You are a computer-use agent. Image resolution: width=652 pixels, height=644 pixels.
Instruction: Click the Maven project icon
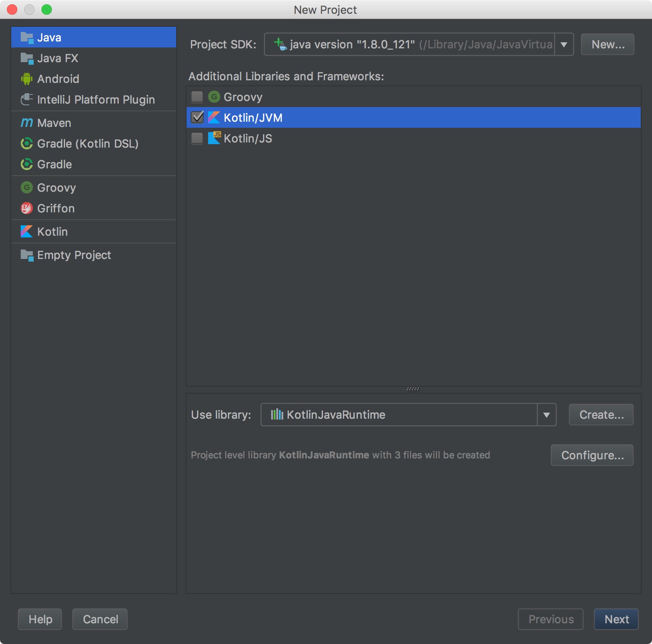click(x=27, y=123)
